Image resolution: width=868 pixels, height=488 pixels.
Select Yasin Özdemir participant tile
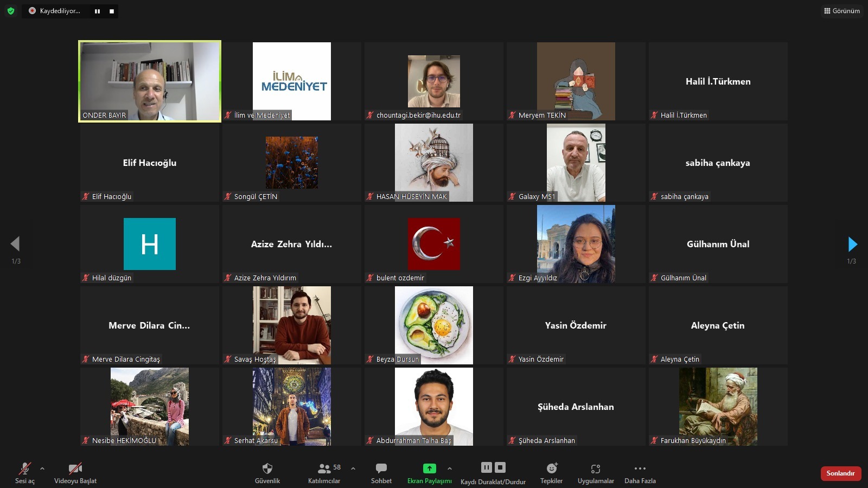coord(576,325)
